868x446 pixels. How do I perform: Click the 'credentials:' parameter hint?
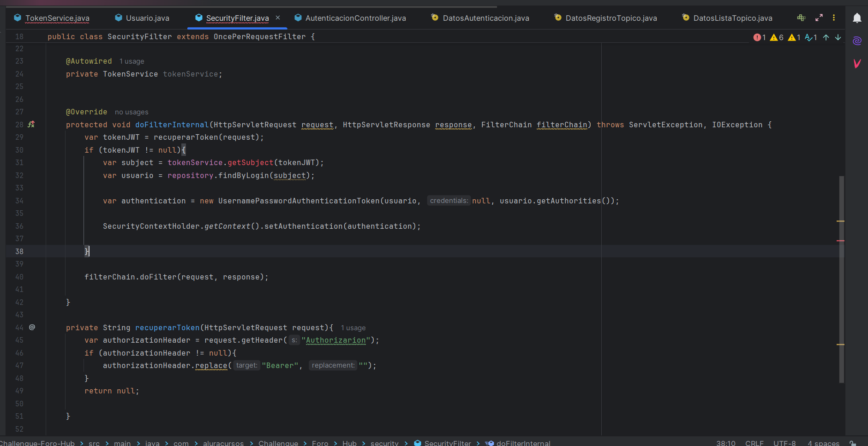point(449,201)
